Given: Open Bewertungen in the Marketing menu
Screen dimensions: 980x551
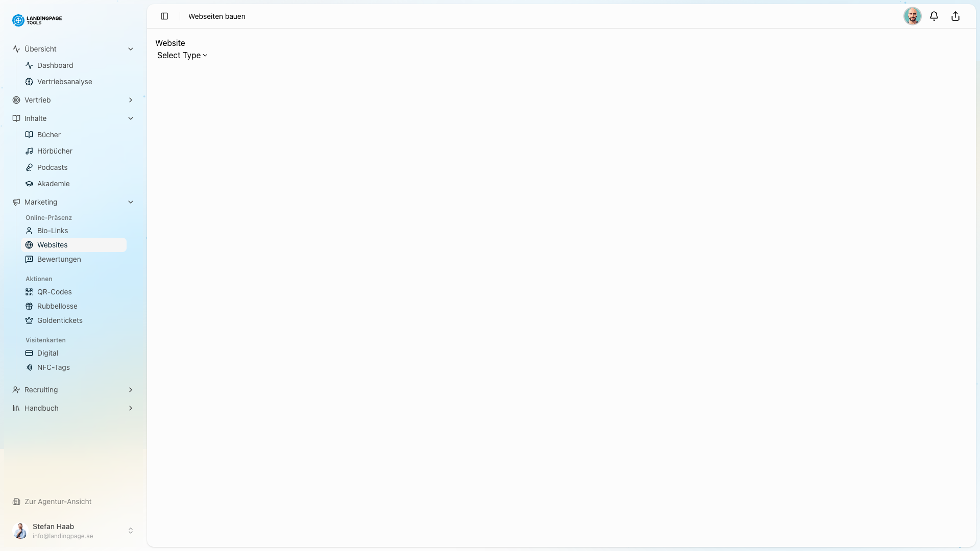Looking at the screenshot, I should tap(59, 259).
